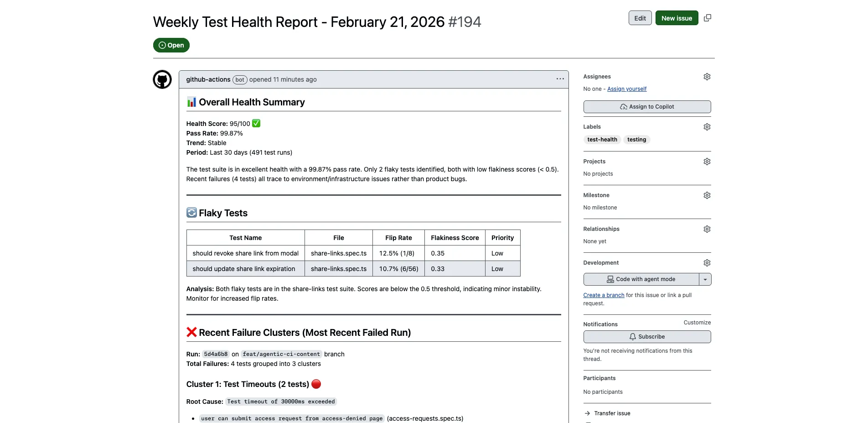The image size is (868, 423).
Task: Open notification Customize settings
Action: click(697, 323)
